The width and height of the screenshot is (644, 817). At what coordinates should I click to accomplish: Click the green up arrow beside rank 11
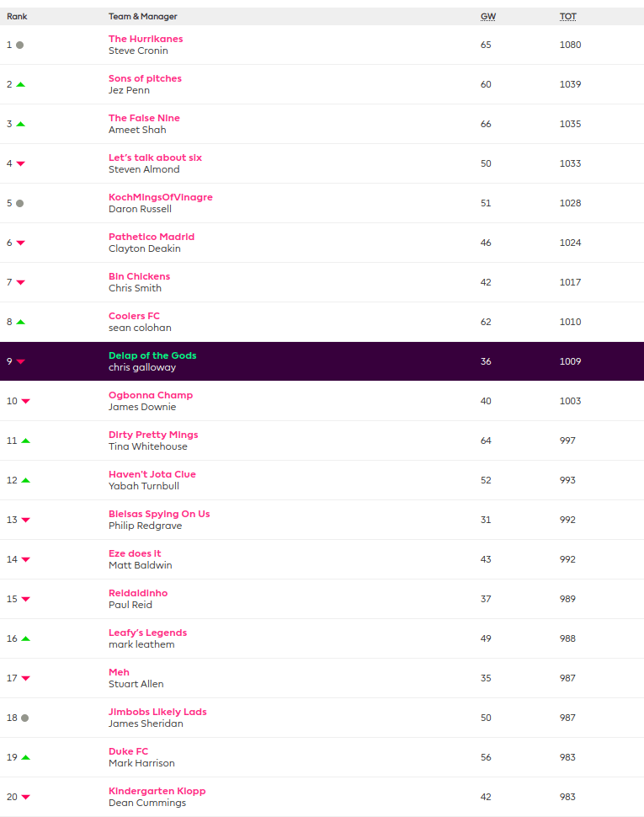tap(25, 441)
